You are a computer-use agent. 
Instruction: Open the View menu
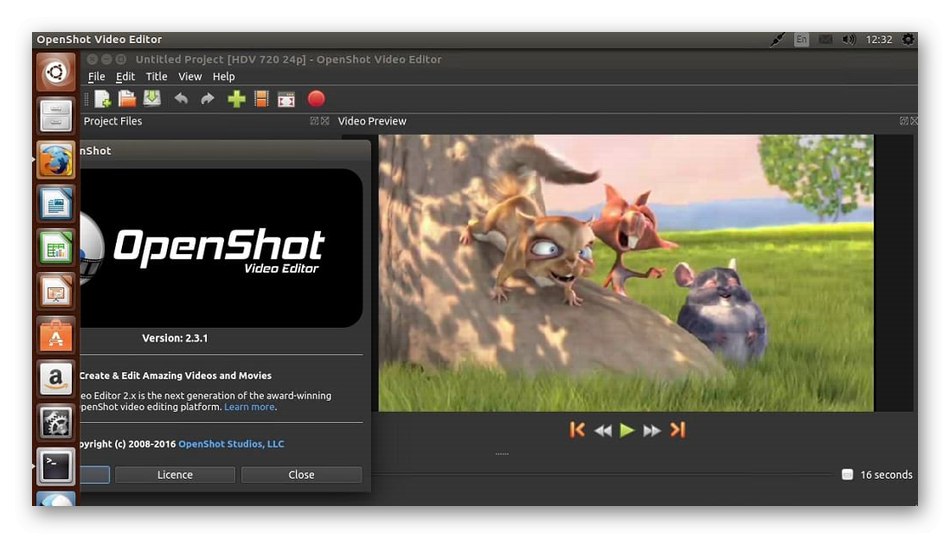coord(190,76)
